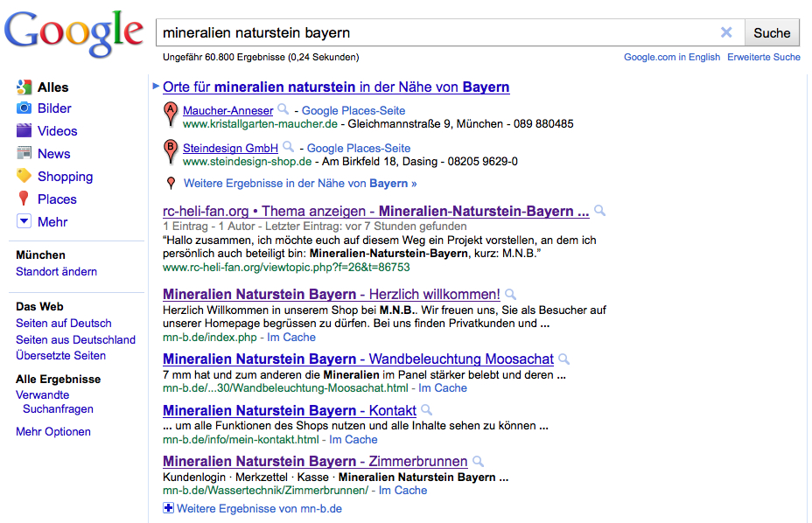
Task: Clear the search box with X icon
Action: tap(726, 32)
